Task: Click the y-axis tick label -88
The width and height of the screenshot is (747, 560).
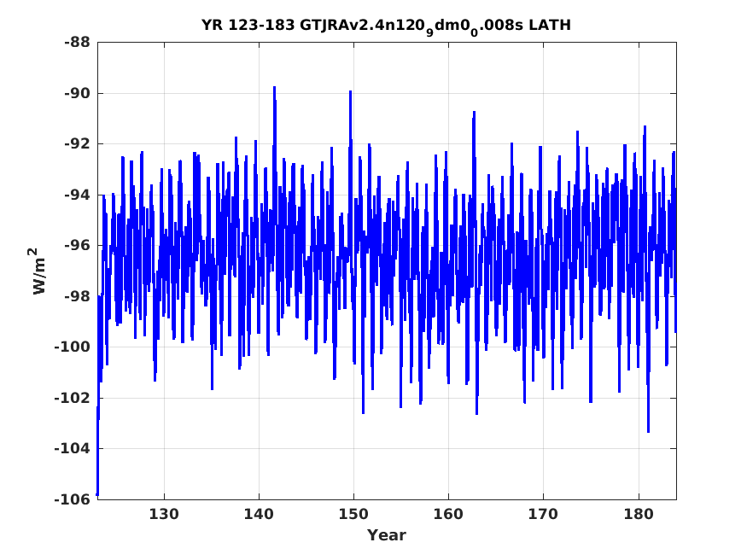Action: (77, 43)
